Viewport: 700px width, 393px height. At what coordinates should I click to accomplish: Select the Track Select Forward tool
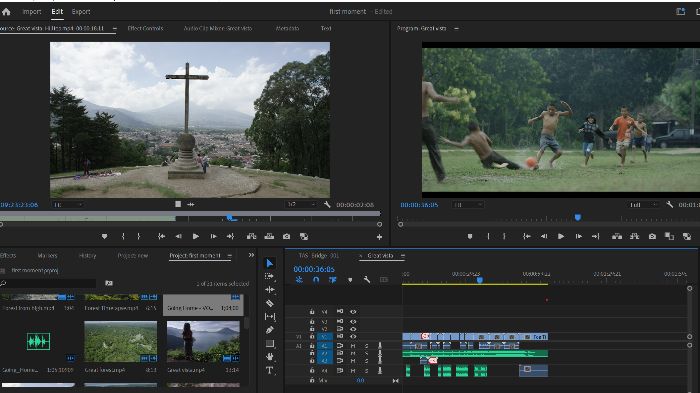270,276
